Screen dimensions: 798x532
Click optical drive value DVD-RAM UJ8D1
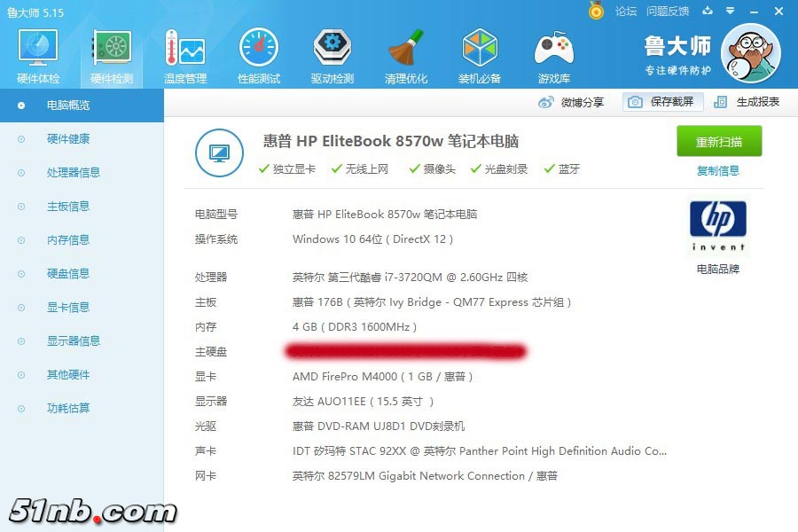[379, 426]
